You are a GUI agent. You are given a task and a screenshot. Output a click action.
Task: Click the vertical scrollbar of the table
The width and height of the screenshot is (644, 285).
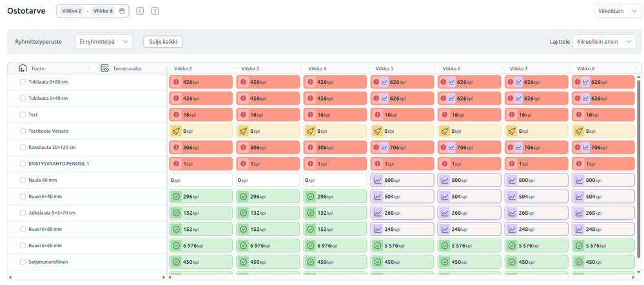pos(638,168)
